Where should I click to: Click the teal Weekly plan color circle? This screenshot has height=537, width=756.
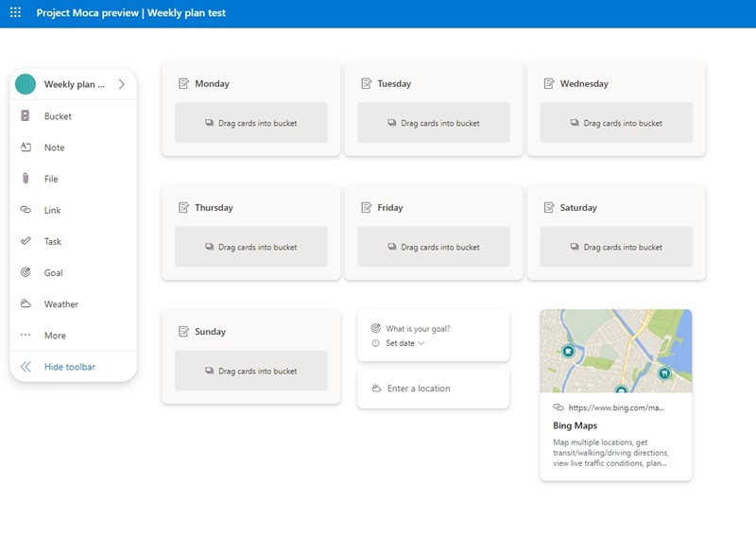(x=26, y=84)
